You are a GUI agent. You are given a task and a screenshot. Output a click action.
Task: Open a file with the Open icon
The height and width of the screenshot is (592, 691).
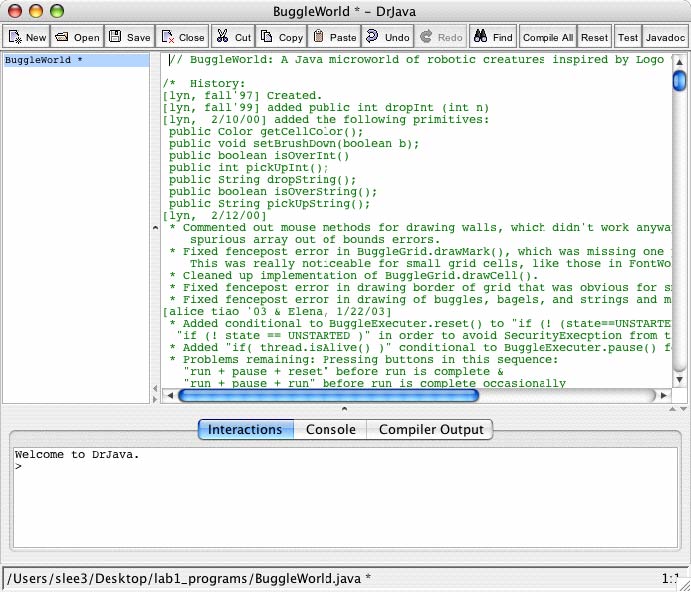(x=63, y=37)
